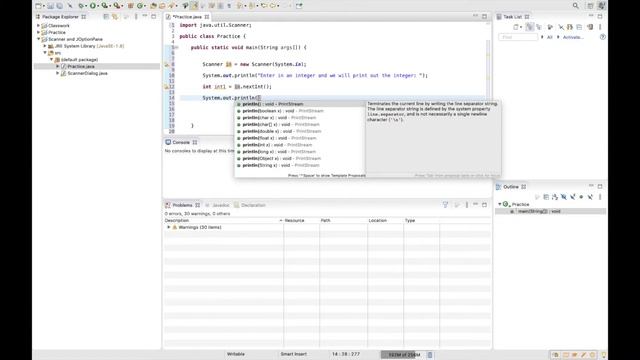Open the Open Perspective icon at top right

pos(591,6)
